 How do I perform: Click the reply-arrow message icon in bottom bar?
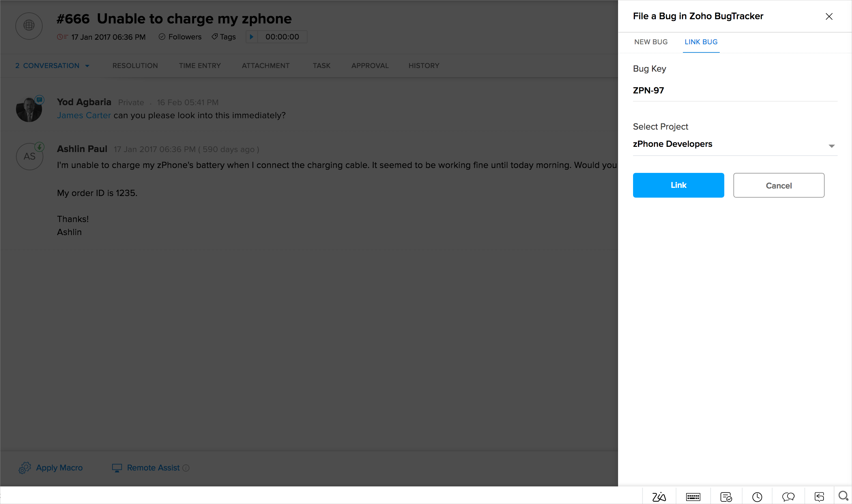point(819,497)
